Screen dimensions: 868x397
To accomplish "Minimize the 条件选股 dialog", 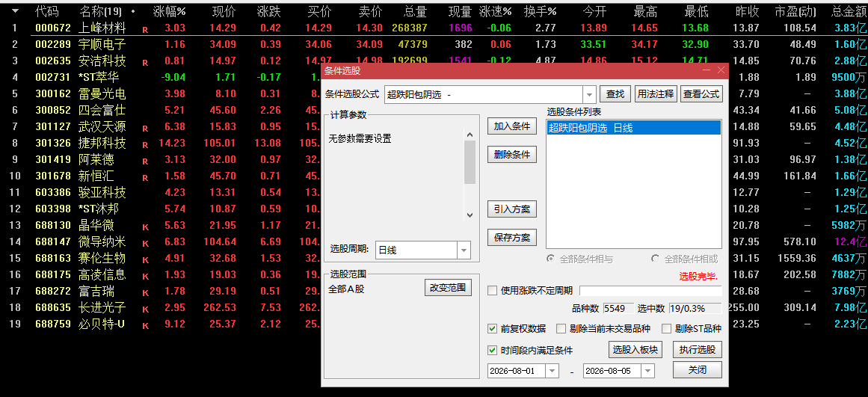I will point(707,70).
